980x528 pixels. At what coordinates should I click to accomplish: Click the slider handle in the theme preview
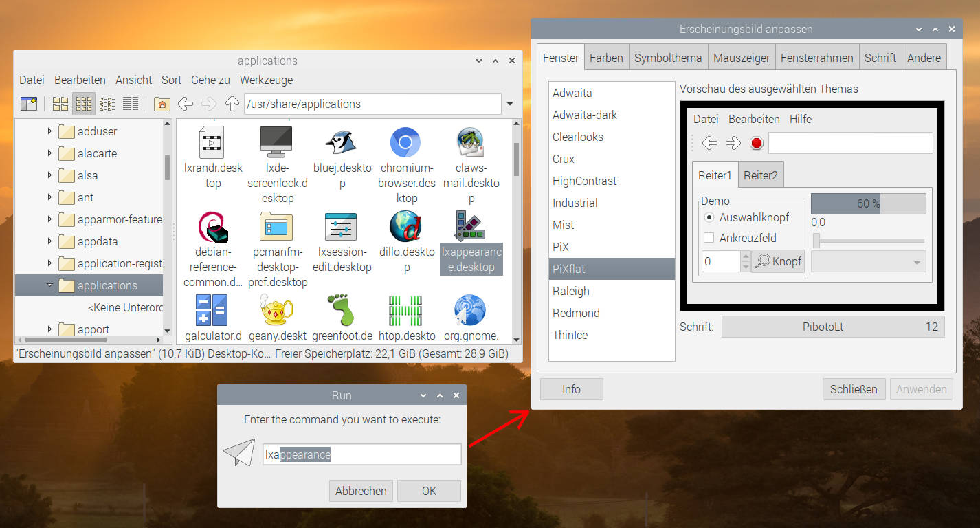(x=816, y=241)
